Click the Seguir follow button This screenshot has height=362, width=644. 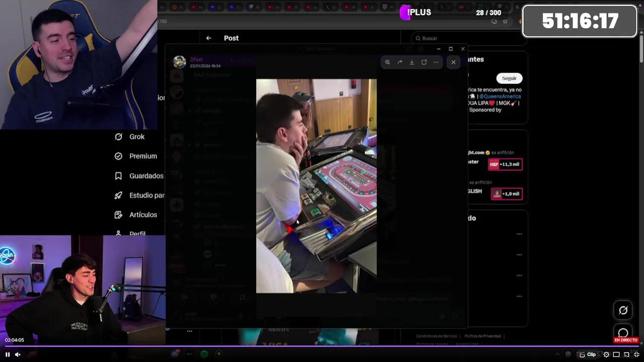(509, 78)
